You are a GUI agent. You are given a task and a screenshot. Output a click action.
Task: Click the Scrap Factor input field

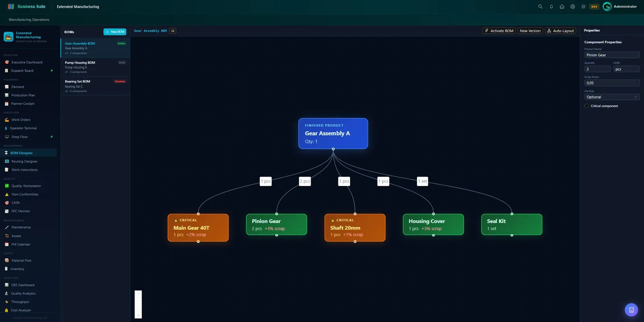click(x=612, y=83)
